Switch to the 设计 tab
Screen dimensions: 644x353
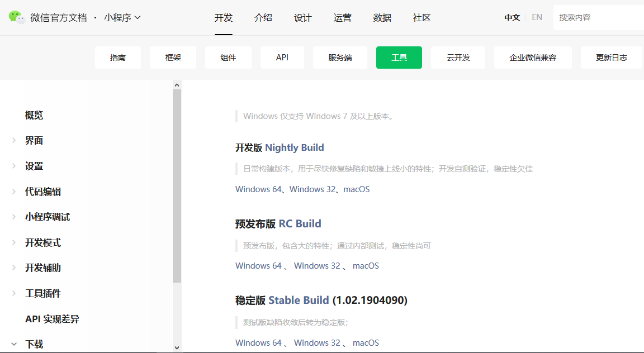click(302, 17)
